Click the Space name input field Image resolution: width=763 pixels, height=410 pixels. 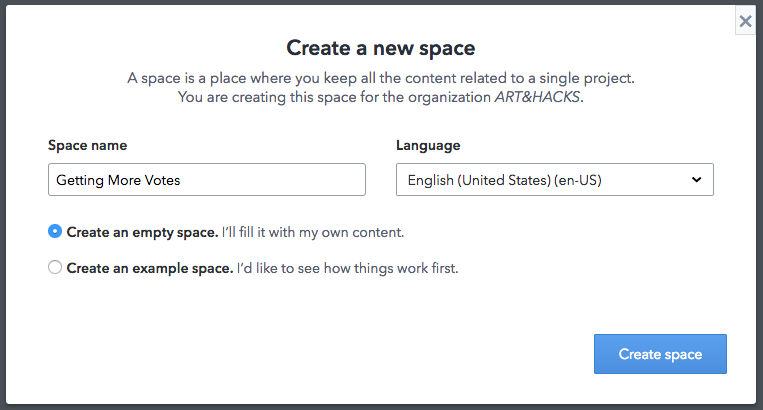coord(207,180)
